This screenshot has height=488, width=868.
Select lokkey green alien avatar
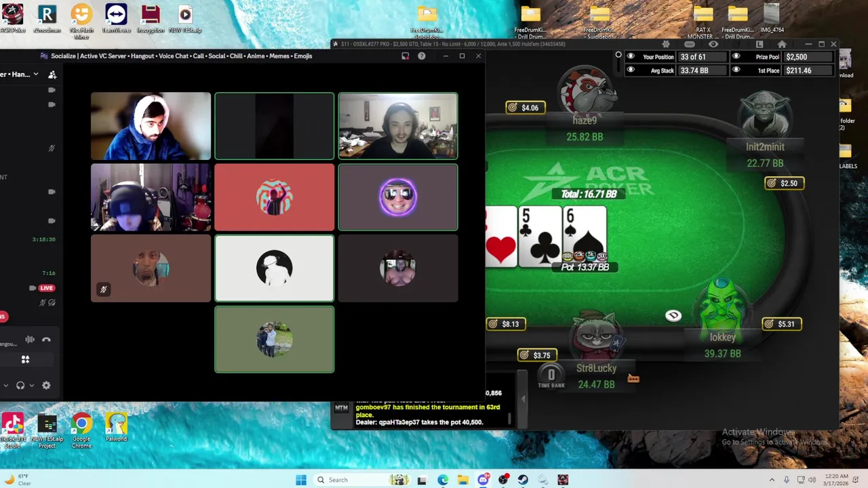(722, 305)
